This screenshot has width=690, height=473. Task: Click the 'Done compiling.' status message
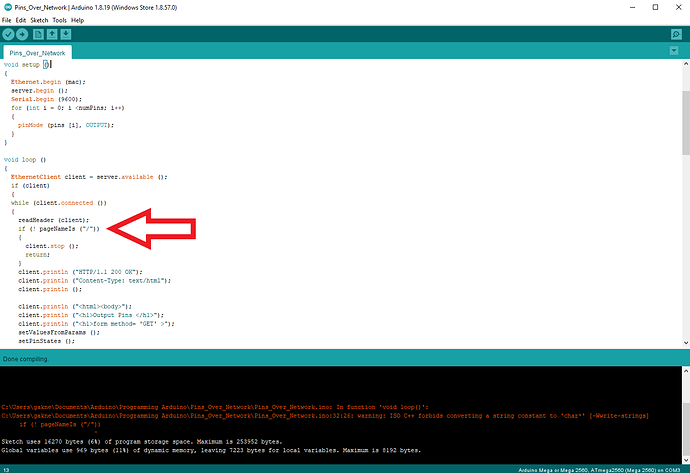click(x=25, y=359)
